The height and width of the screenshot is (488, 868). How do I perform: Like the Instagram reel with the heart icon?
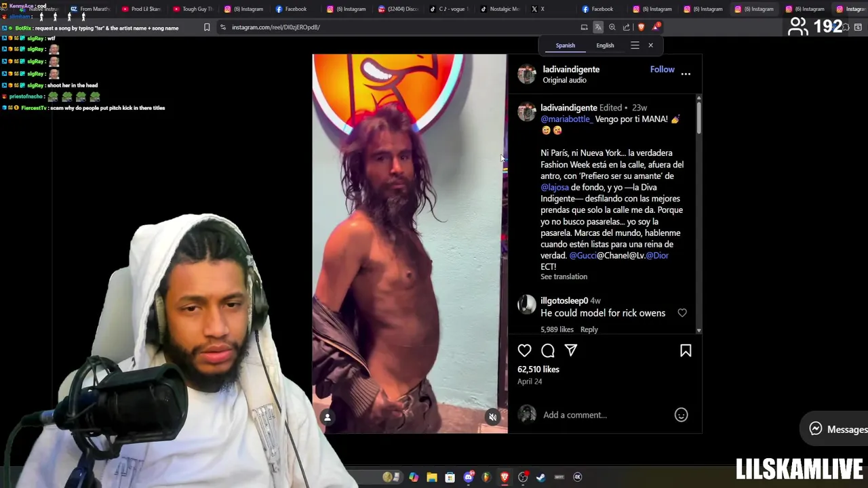tap(524, 350)
